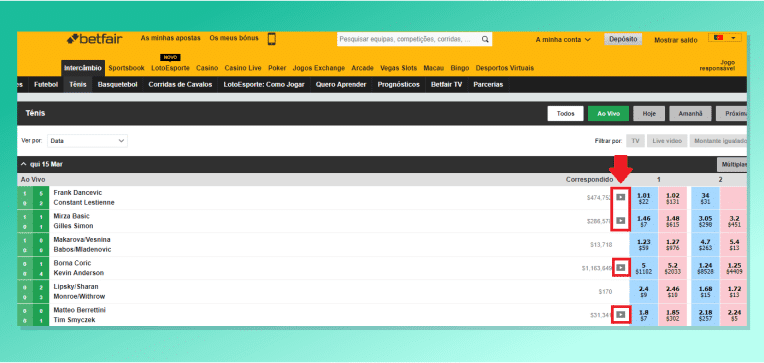Open the mobile phone icon in header
764x363 pixels.
272,39
